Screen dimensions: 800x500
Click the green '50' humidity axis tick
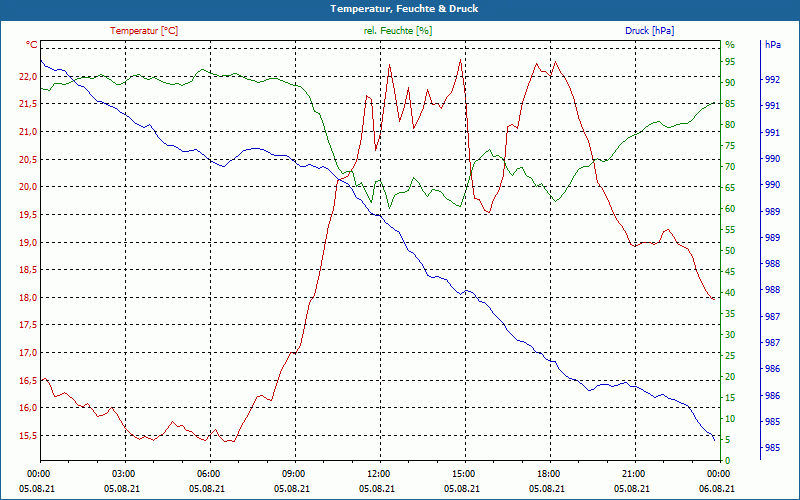pos(731,251)
